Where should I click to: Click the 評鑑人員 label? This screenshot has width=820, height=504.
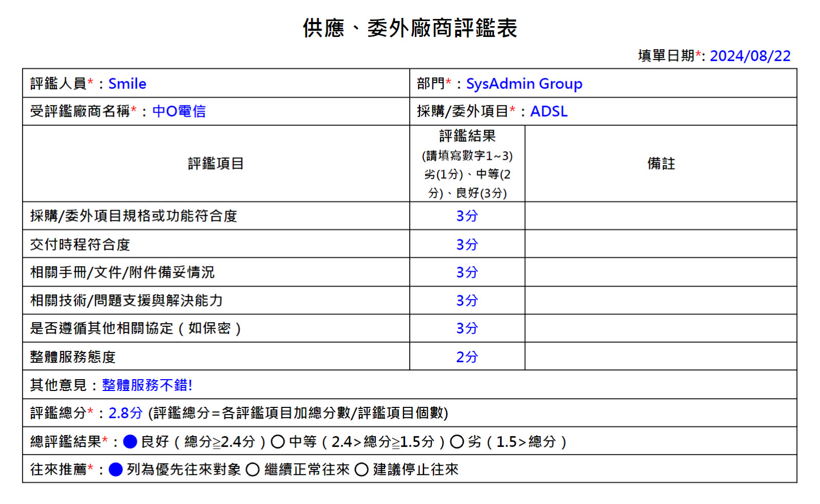pyautogui.click(x=58, y=83)
